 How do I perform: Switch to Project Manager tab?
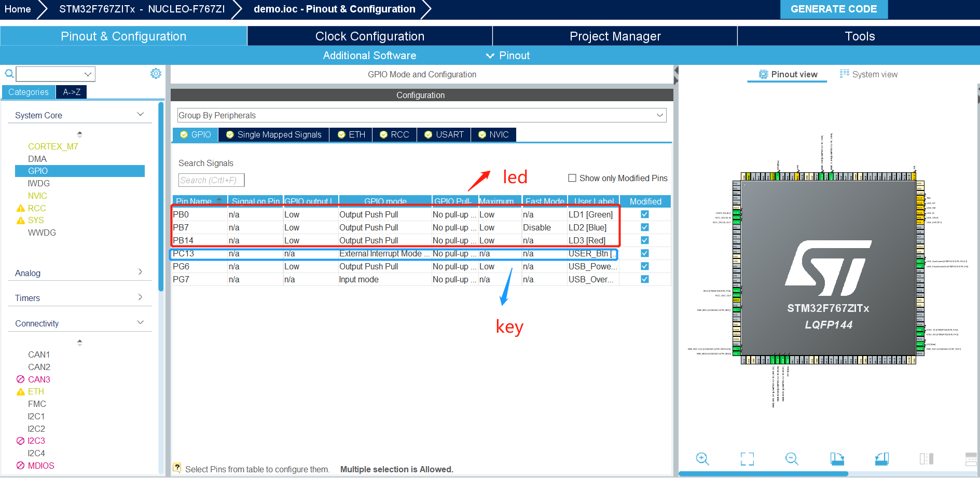pos(615,36)
